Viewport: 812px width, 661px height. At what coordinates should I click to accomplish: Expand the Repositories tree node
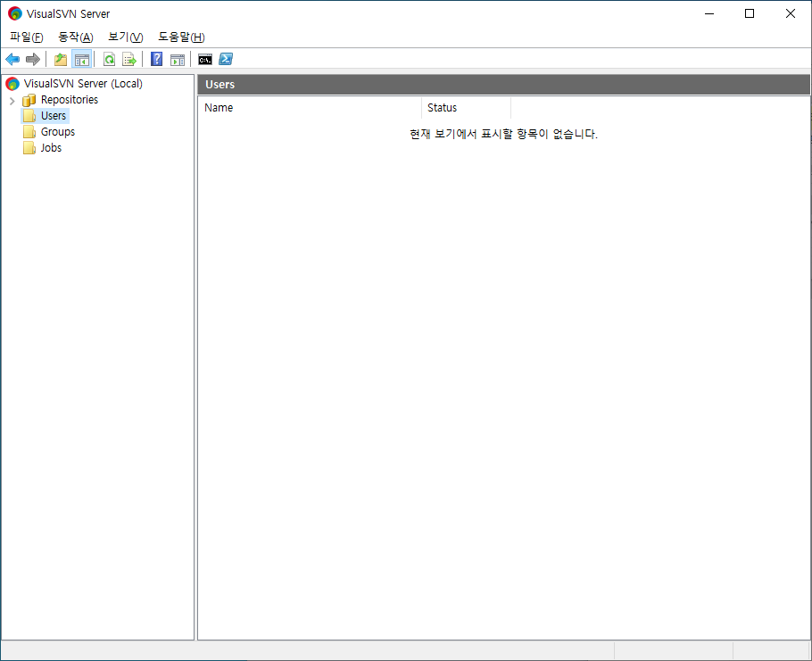click(12, 101)
